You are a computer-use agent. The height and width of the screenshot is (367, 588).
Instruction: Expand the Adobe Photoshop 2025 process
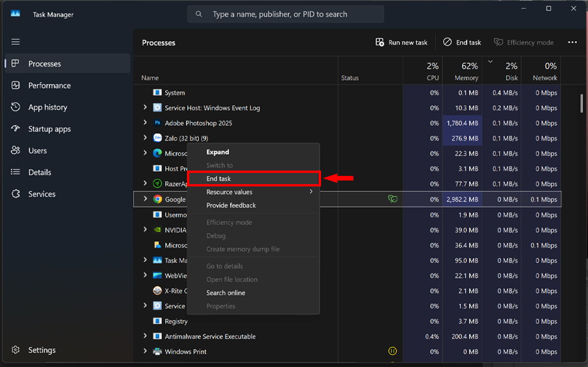click(145, 123)
